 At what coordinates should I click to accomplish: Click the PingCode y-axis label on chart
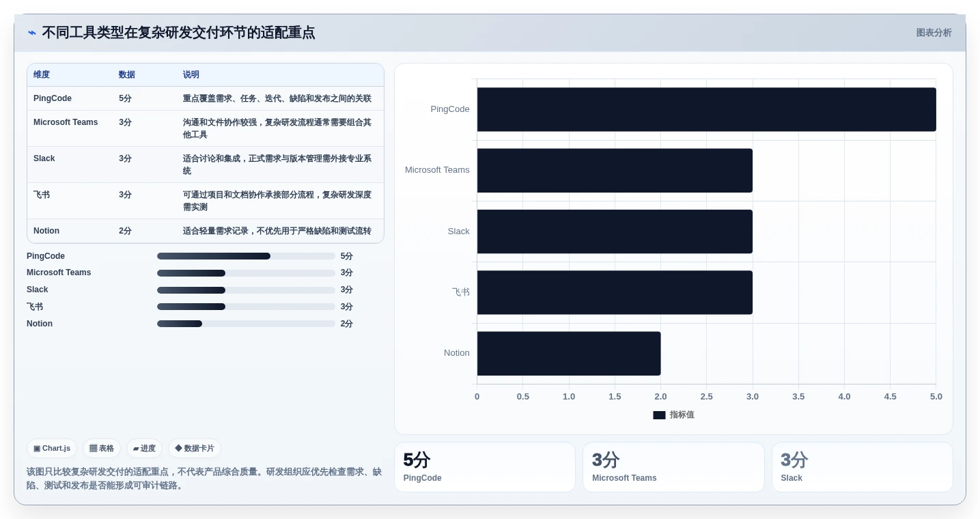(x=450, y=109)
